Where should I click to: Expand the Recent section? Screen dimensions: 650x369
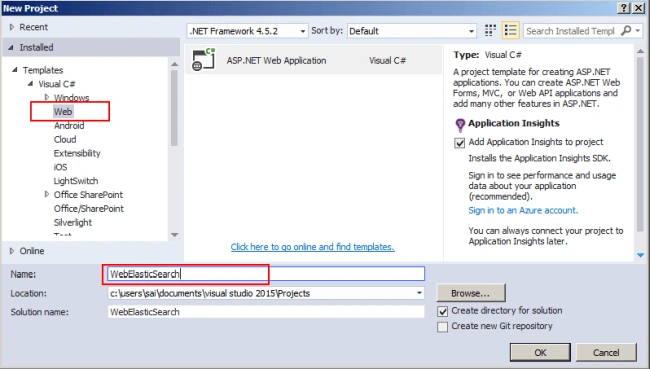pyautogui.click(x=12, y=27)
